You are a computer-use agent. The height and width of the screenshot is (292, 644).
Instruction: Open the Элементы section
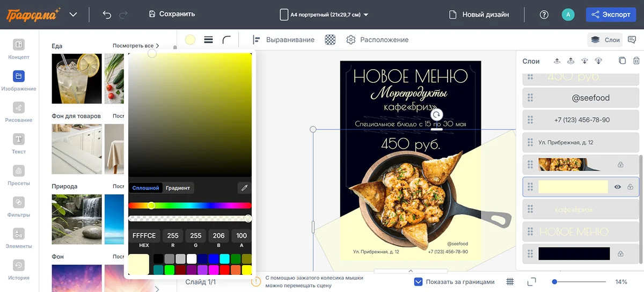point(18,238)
